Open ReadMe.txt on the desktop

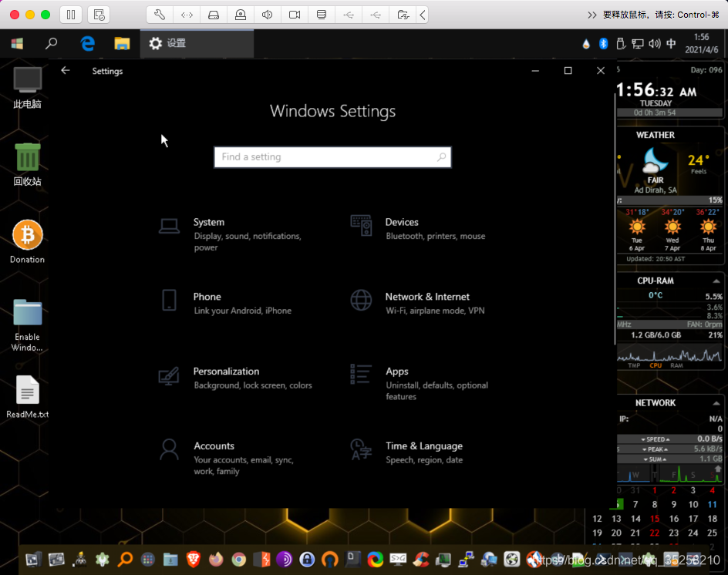pos(28,397)
